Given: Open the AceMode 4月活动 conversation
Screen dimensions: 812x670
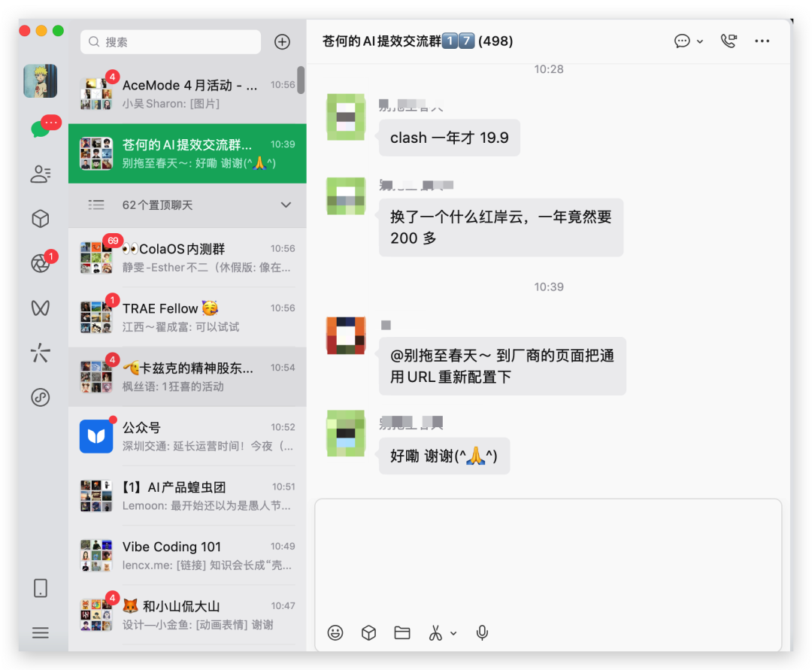Looking at the screenshot, I should pos(186,92).
